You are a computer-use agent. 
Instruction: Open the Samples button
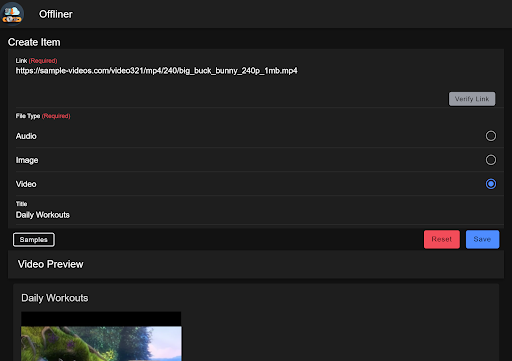[34, 240]
